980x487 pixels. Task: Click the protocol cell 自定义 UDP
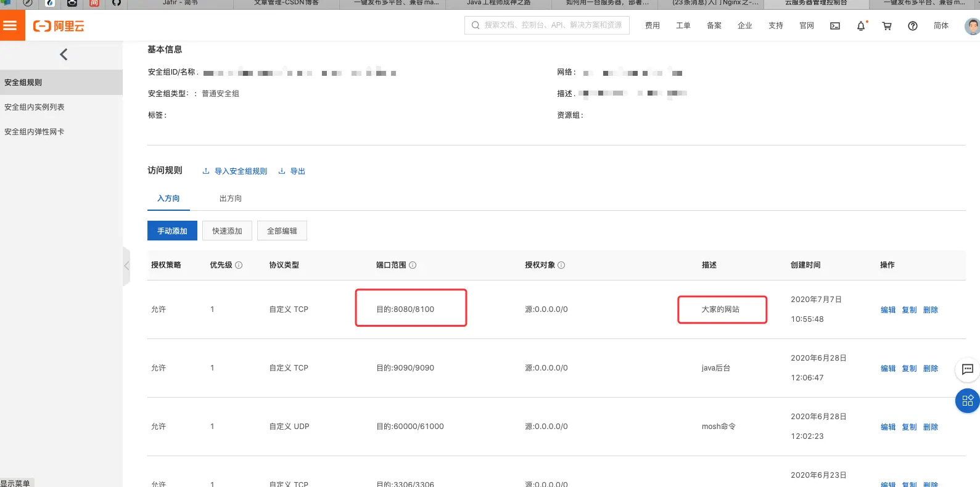[289, 427]
